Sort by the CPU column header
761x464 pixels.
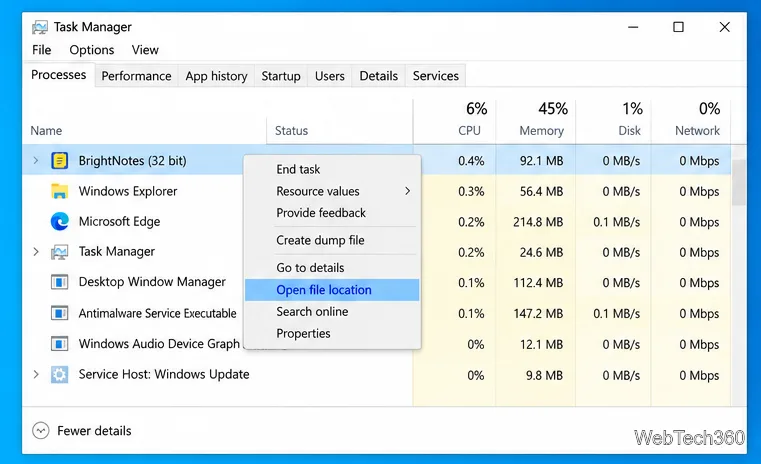(469, 131)
